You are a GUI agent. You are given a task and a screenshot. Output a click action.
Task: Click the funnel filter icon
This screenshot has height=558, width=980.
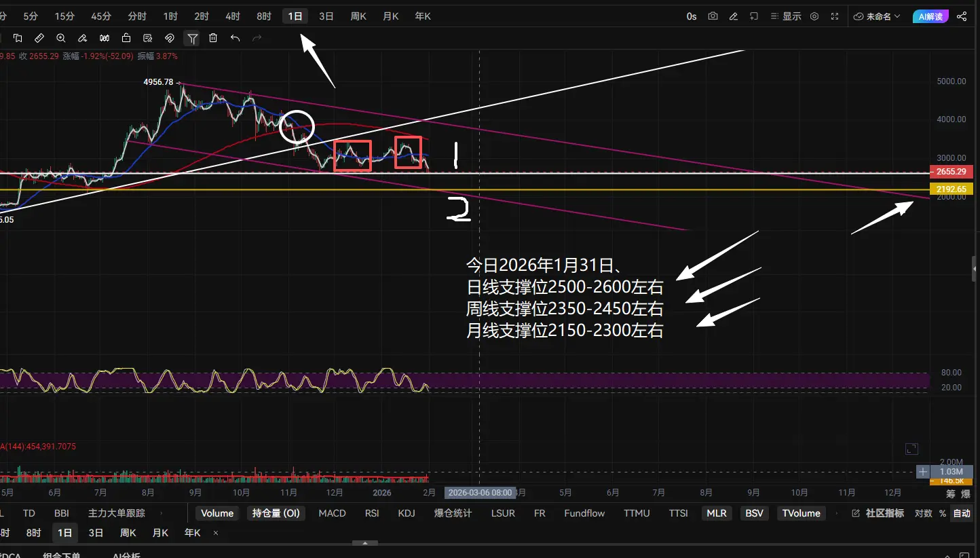(x=193, y=39)
